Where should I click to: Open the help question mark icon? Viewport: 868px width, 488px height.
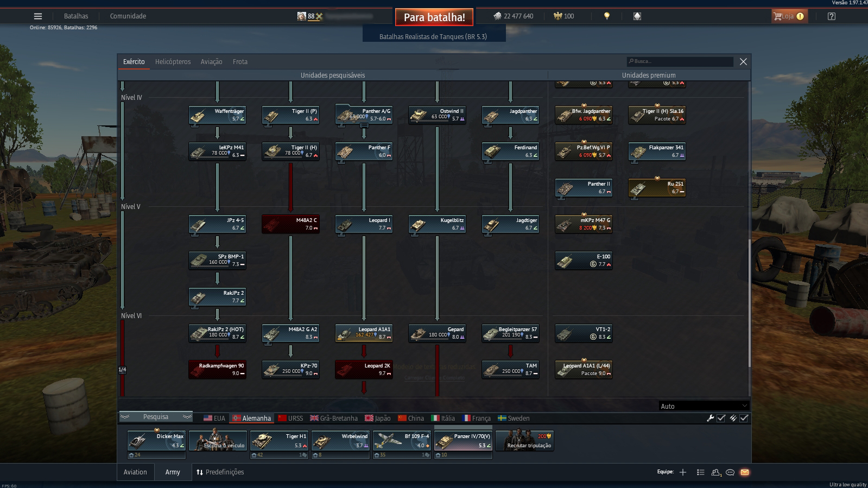[x=831, y=16]
